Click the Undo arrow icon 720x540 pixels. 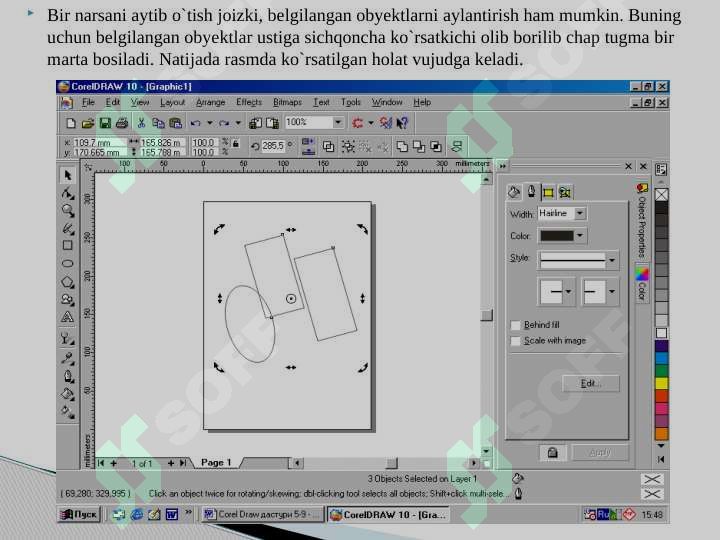196,123
